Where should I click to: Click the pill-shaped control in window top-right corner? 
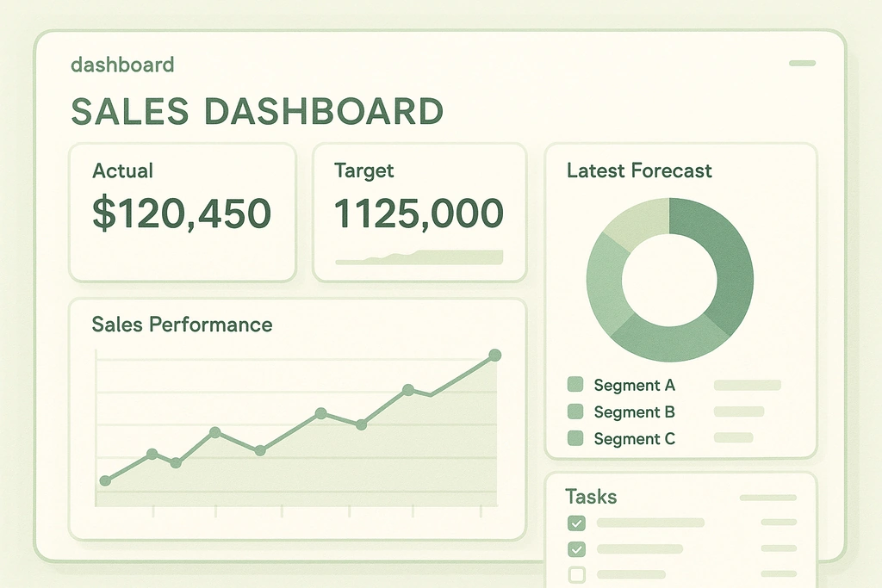802,63
